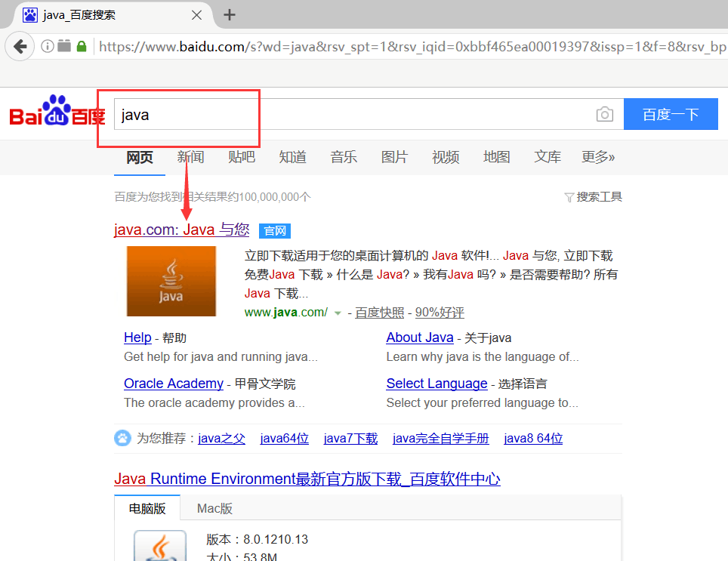Open the Help sublink
Viewport: 728px width, 561px height.
137,338
